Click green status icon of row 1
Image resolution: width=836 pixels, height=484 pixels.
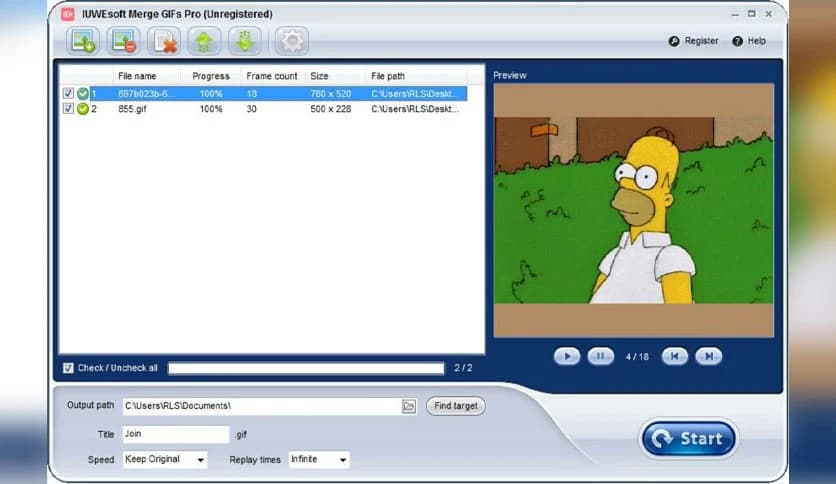(83, 94)
